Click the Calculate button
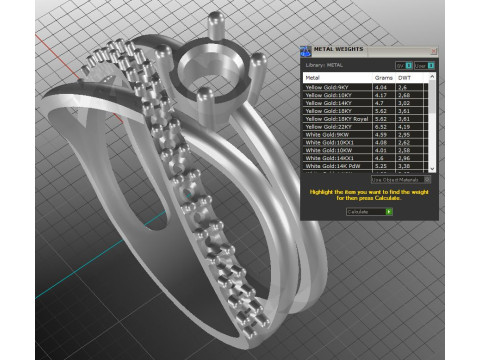This screenshot has height=360, width=480. tap(369, 212)
